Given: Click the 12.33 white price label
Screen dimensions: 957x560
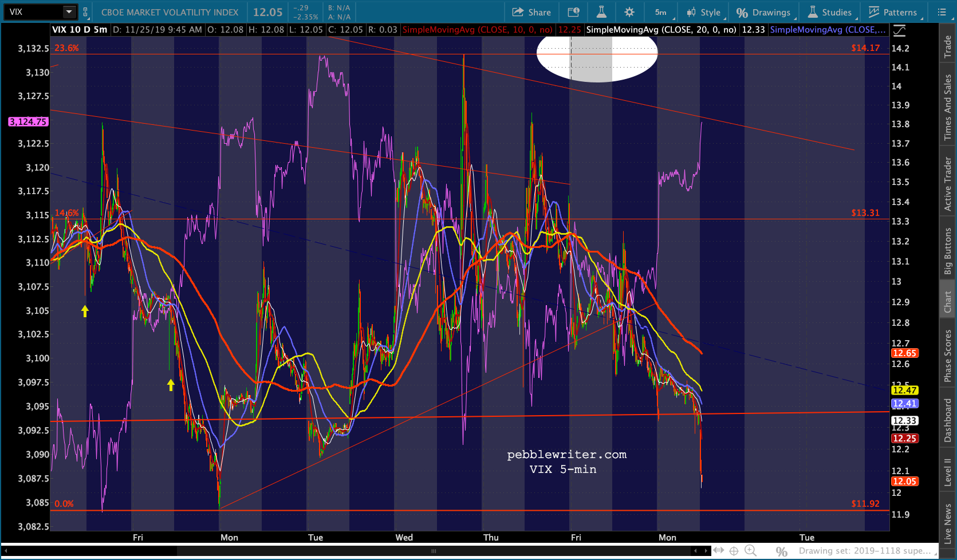Looking at the screenshot, I should click(x=904, y=421).
